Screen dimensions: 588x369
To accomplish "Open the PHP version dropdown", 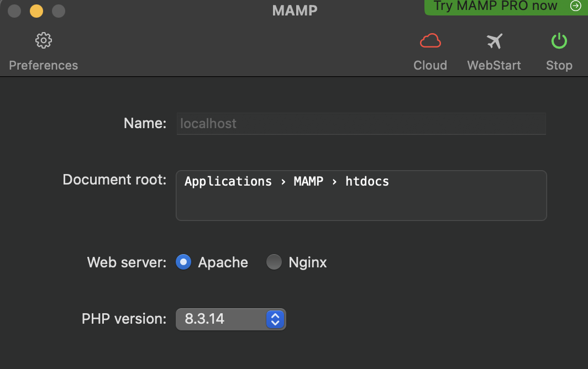I will (x=230, y=319).
